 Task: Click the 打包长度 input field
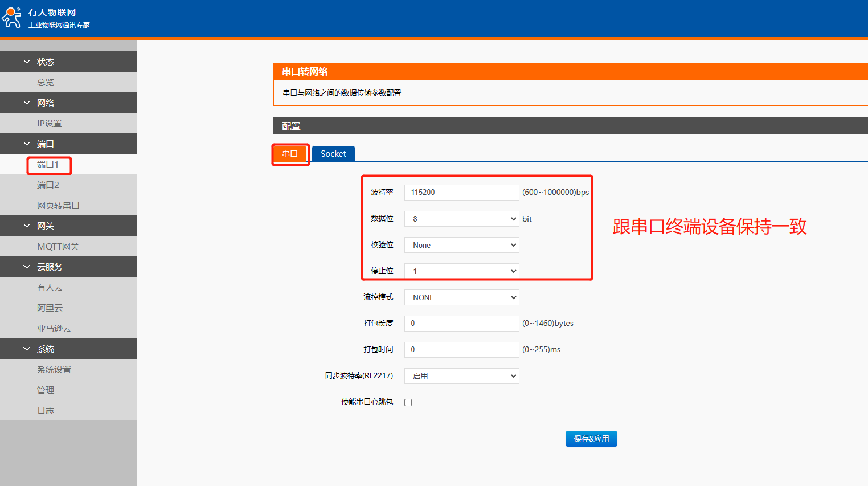[461, 324]
